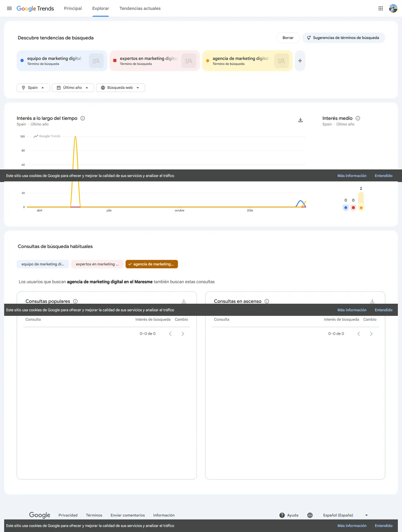The height and width of the screenshot is (532, 402).
Task: Open the Ayuda help icon
Action: [x=282, y=515]
